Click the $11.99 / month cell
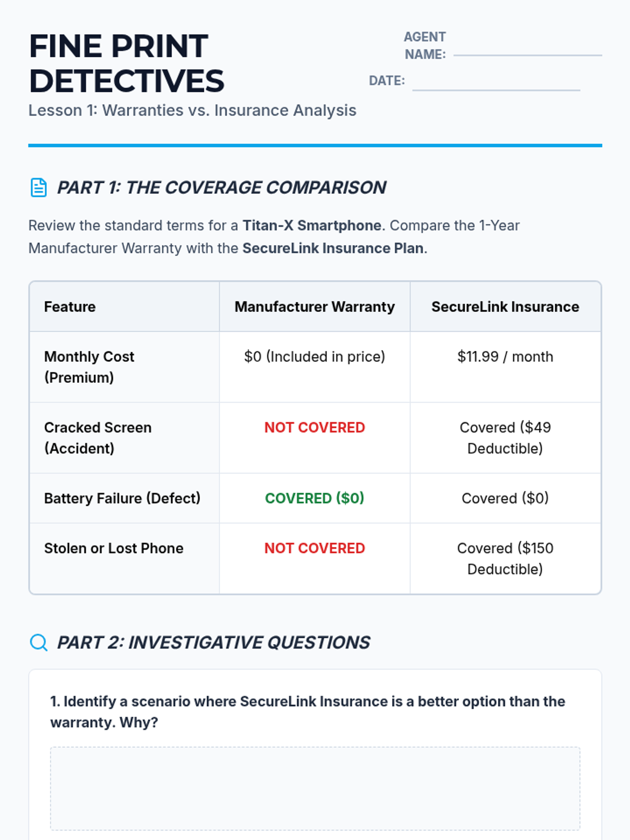This screenshot has height=840, width=630. 505,357
